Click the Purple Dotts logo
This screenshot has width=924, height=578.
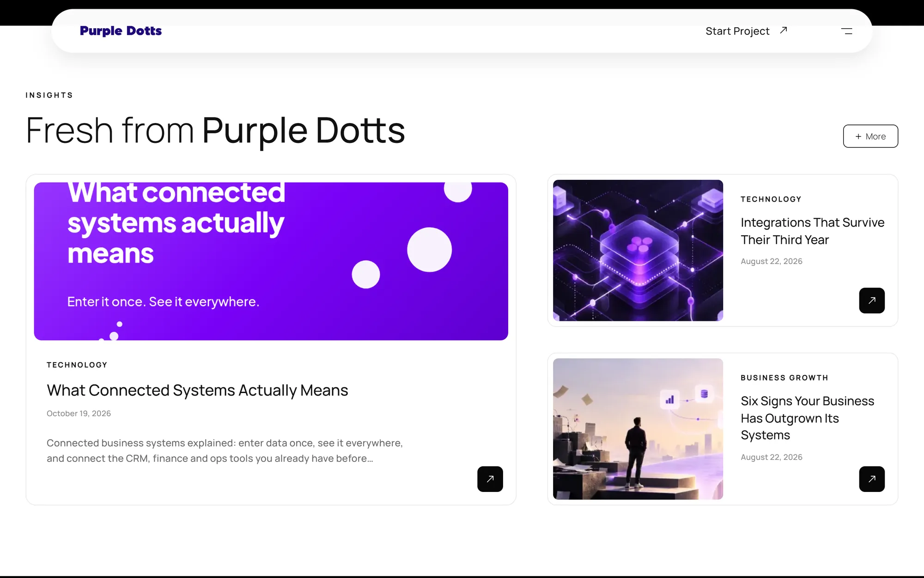pos(121,31)
